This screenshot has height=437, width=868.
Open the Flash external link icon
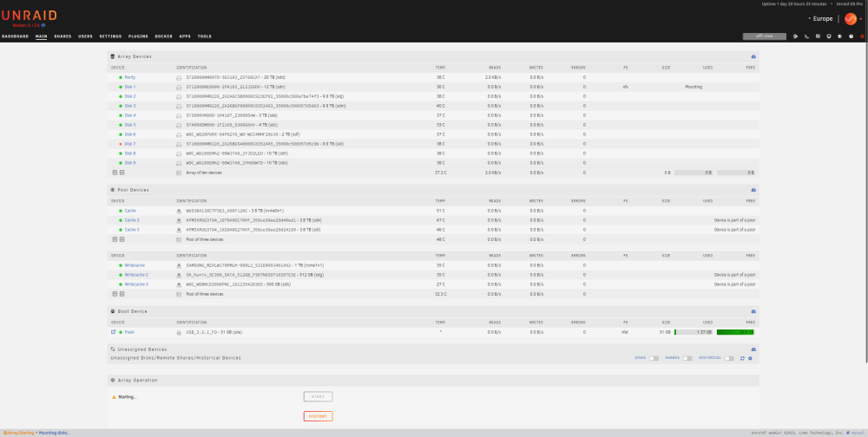(114, 332)
